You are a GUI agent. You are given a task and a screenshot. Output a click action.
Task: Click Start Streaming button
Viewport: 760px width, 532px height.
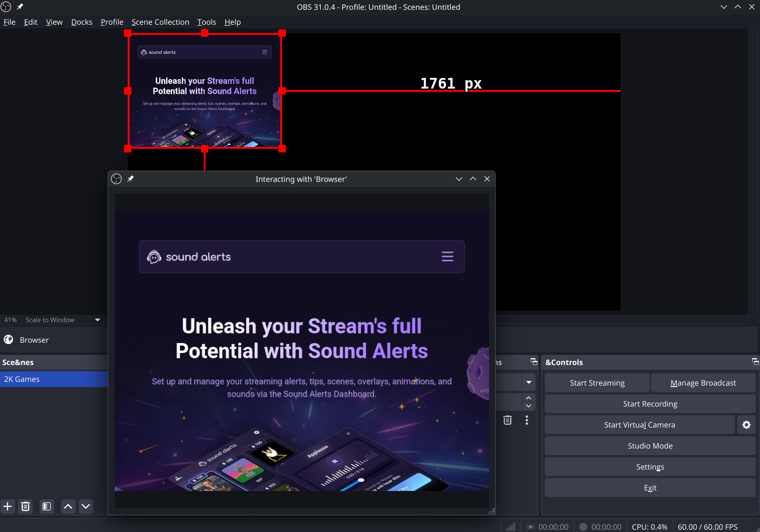tap(597, 383)
